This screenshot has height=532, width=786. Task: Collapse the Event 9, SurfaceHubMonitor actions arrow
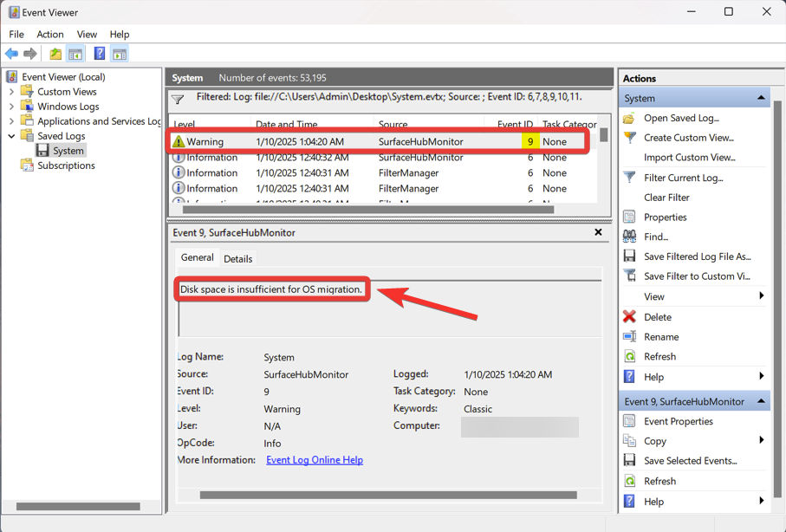[761, 401]
